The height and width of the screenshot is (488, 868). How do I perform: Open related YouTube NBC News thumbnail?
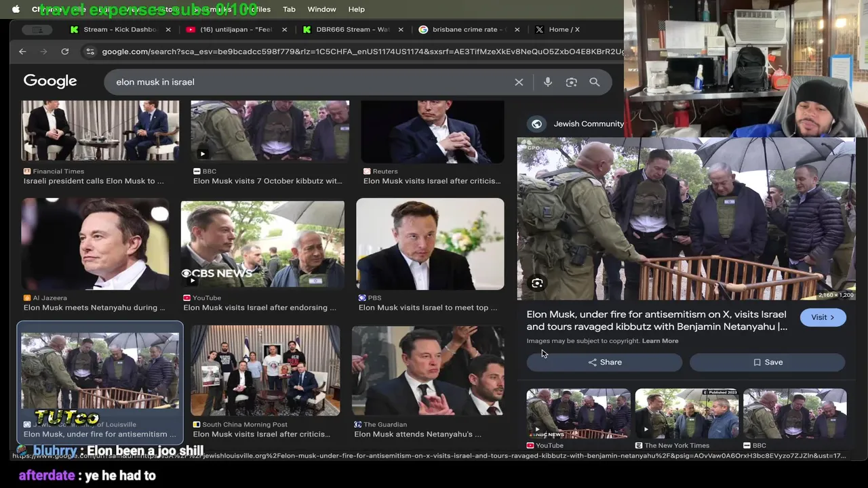(578, 413)
